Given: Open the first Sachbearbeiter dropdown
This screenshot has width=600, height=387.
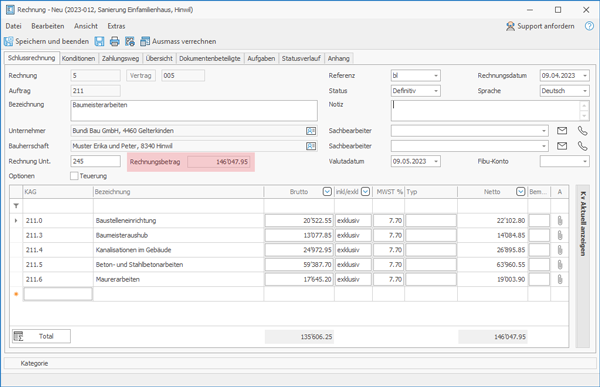Looking at the screenshot, I should 544,131.
